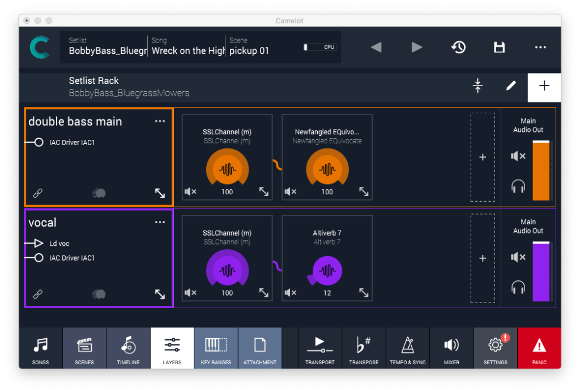Open the Transpose panel

364,348
